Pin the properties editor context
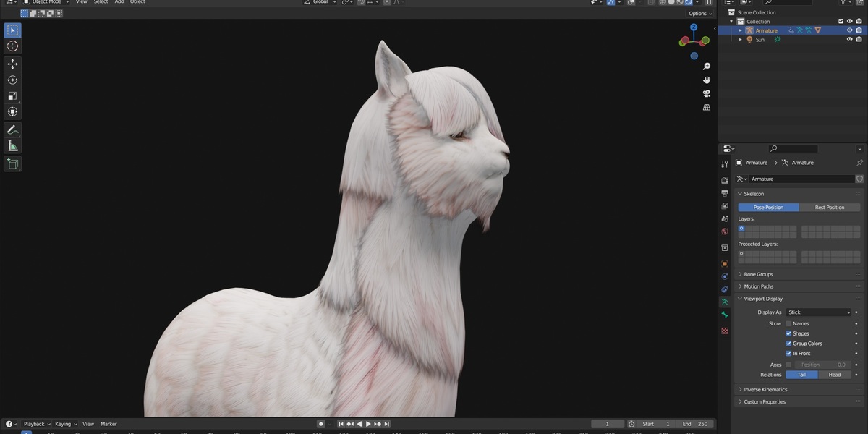Image resolution: width=868 pixels, height=434 pixels. tap(859, 163)
